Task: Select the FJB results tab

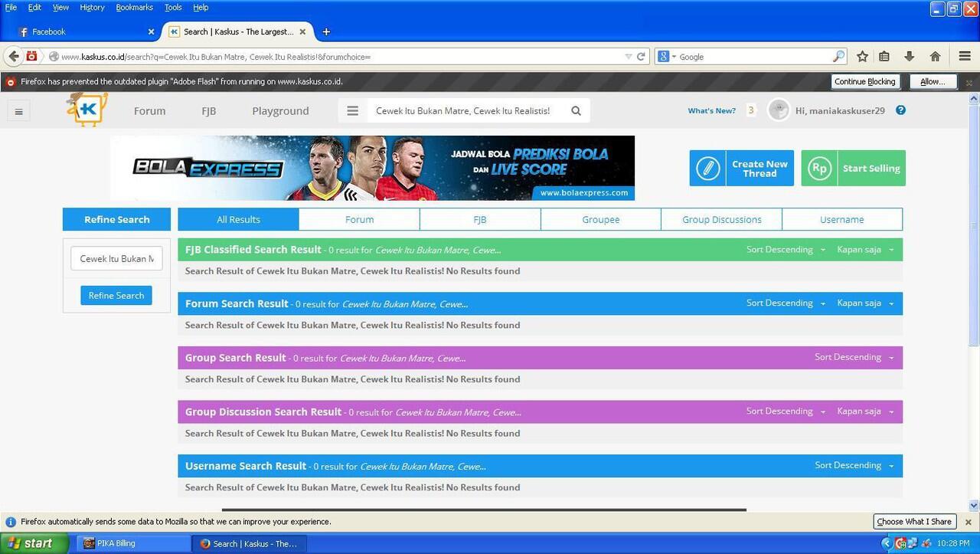Action: [x=480, y=219]
